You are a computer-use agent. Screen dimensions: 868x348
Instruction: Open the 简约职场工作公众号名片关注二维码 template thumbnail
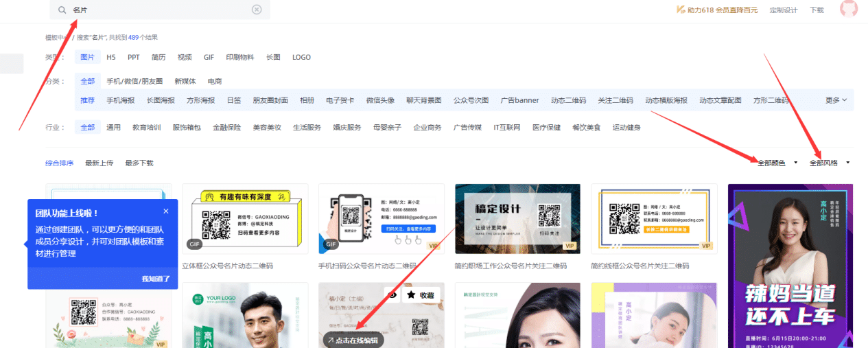[x=518, y=220]
